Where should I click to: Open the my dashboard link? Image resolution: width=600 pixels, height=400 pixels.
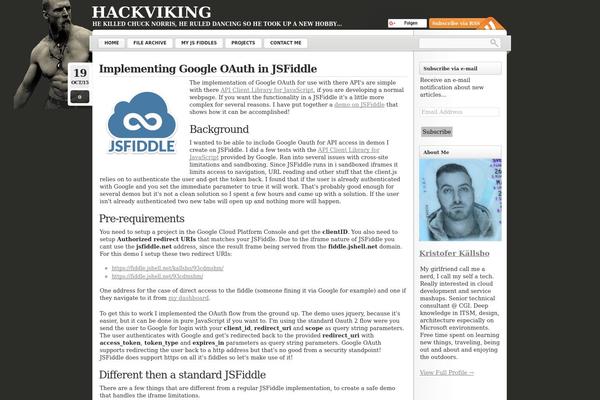pos(189,298)
